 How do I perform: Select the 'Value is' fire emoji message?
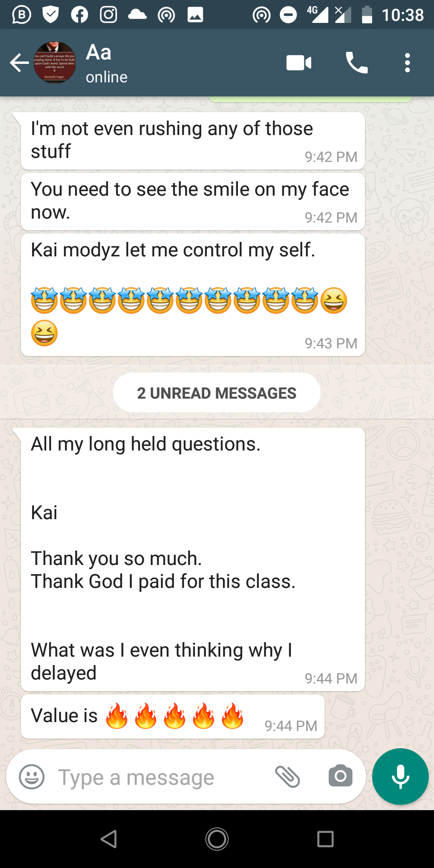(x=173, y=717)
